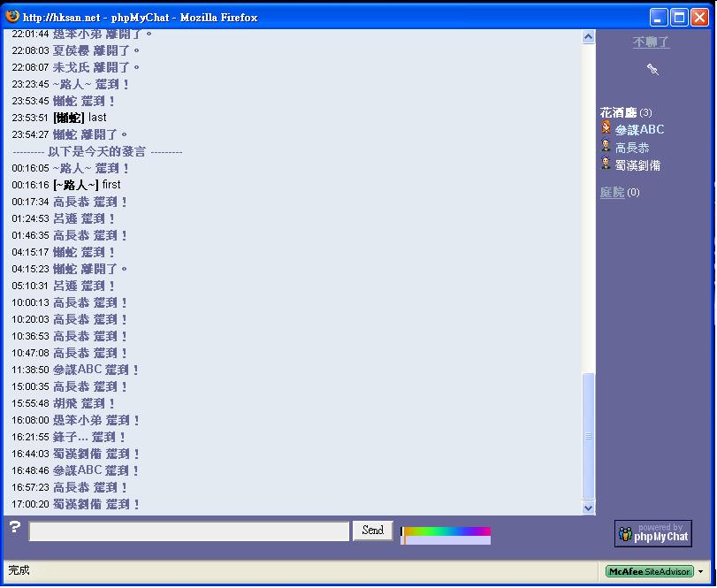717x588 pixels.
Task: Click the 04:15:17 懶蛇 joined message
Action: (x=63, y=252)
